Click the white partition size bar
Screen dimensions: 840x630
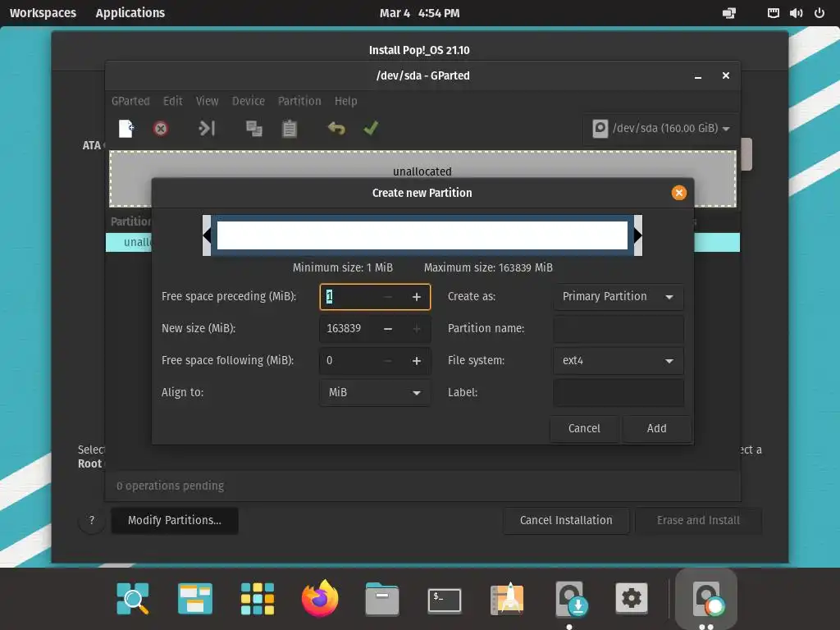click(x=422, y=235)
